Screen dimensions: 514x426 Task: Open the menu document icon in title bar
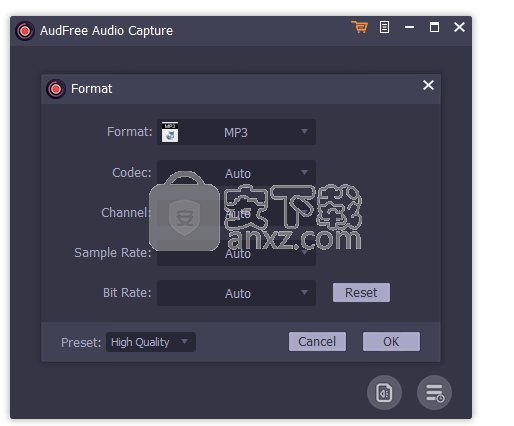(384, 27)
